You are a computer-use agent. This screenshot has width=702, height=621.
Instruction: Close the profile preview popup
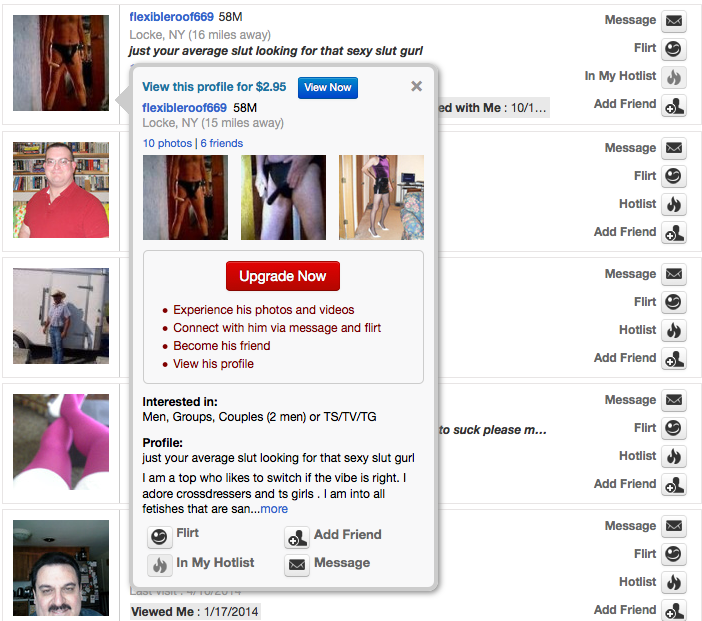(x=416, y=86)
